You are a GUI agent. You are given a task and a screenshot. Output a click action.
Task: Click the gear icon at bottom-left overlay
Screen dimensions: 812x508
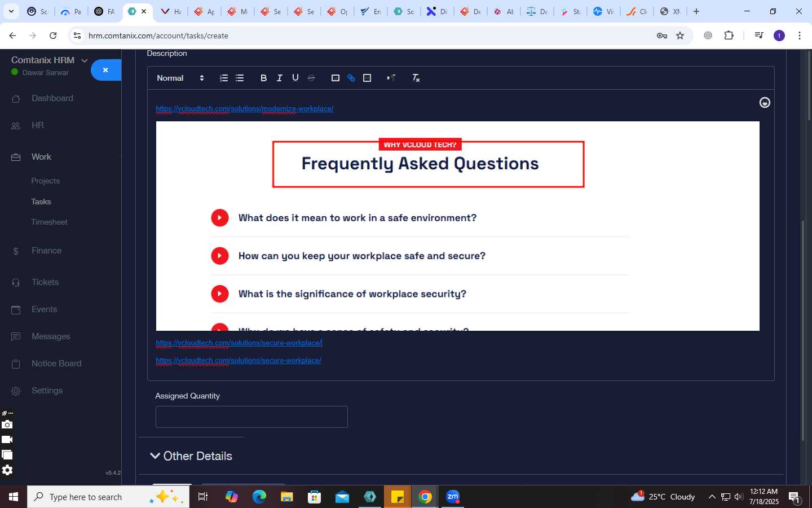click(x=7, y=470)
